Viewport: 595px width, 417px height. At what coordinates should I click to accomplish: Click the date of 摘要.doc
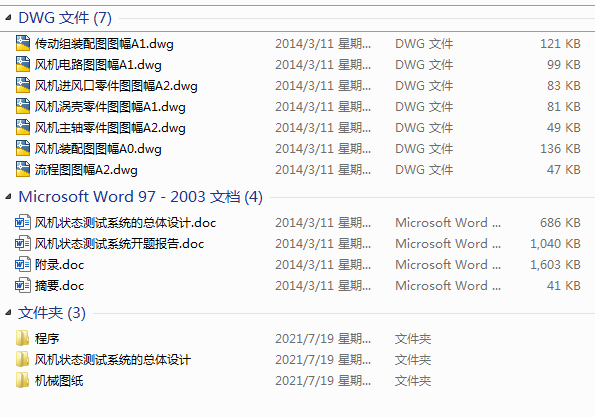[323, 286]
